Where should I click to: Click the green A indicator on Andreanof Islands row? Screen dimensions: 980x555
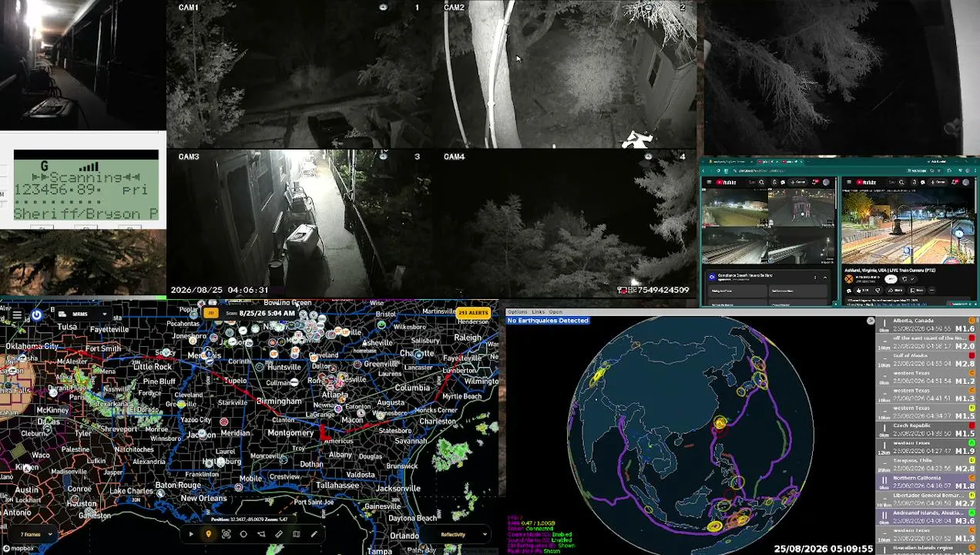click(x=972, y=513)
